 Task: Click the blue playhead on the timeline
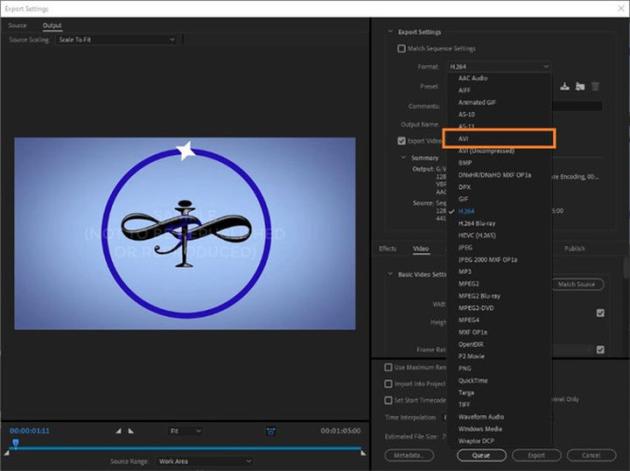15,443
